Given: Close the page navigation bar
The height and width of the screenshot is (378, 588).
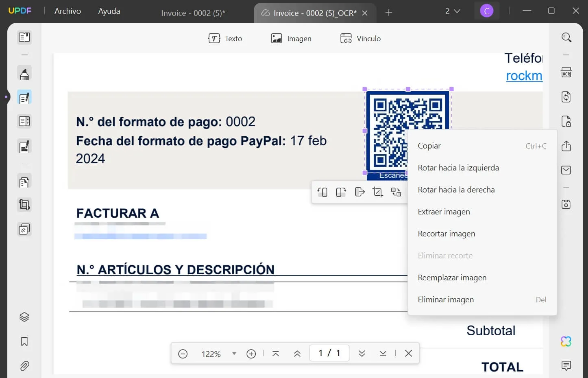Looking at the screenshot, I should coord(409,354).
